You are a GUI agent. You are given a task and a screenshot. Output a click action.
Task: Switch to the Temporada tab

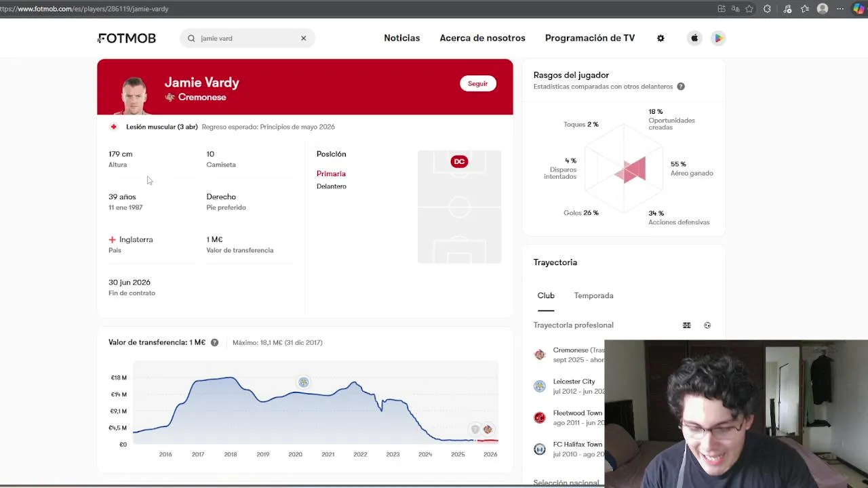[x=593, y=296]
